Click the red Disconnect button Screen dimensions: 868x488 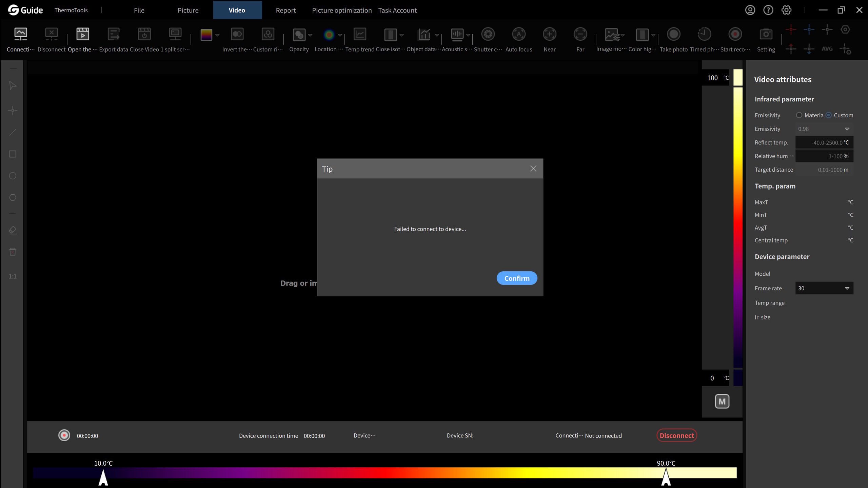click(x=676, y=435)
